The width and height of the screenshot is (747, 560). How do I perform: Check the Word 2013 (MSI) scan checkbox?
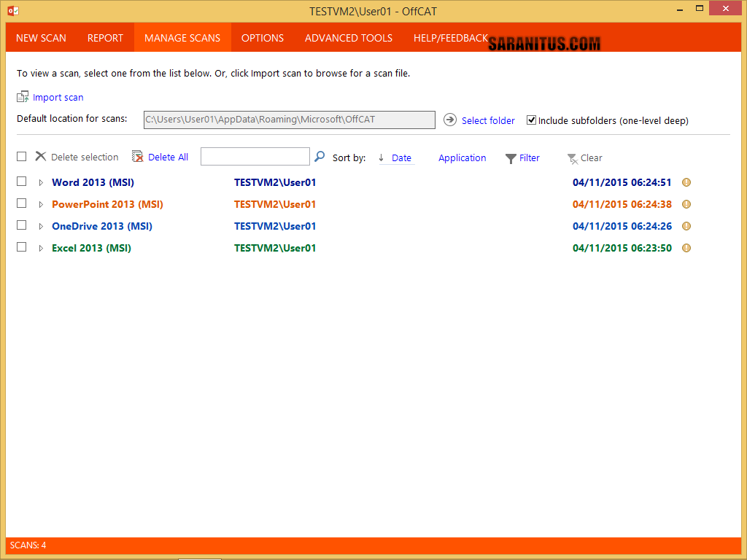pos(21,182)
